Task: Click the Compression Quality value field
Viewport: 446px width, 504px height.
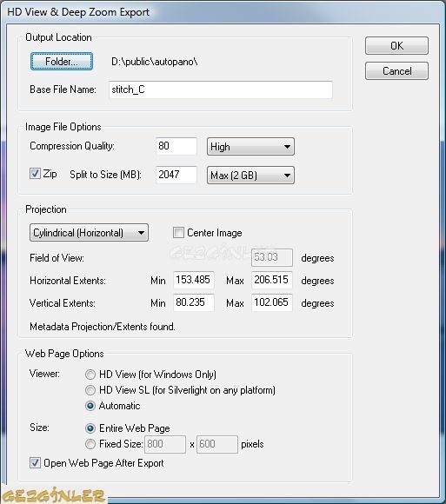Action: tap(176, 146)
